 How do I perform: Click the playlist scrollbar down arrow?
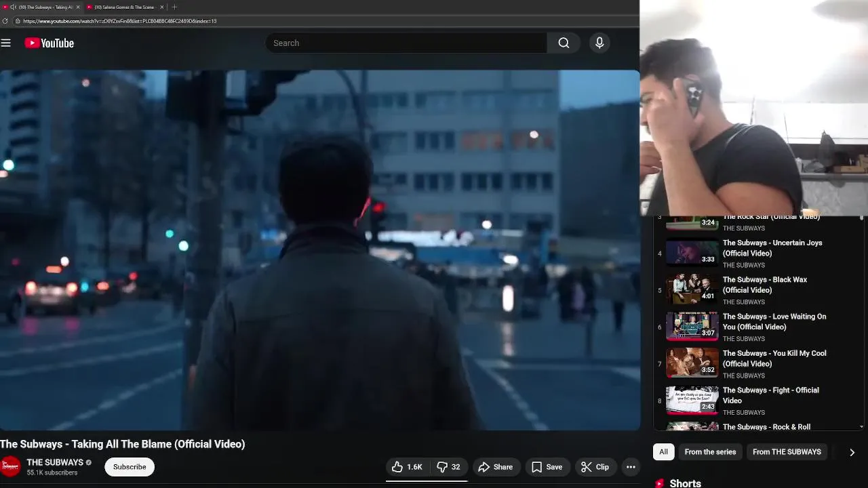click(862, 427)
